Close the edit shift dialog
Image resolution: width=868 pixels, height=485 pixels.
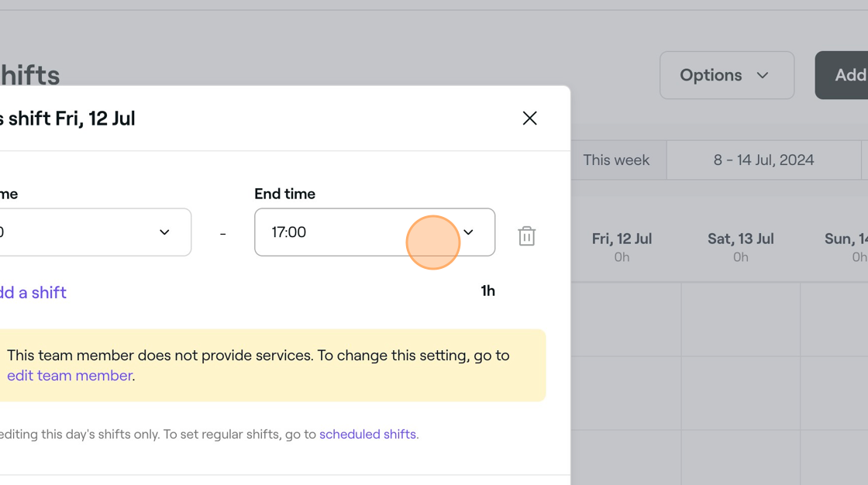pyautogui.click(x=530, y=118)
